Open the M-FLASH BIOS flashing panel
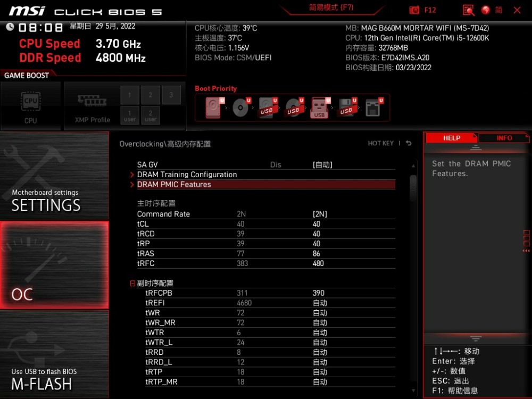The width and height of the screenshot is (532, 399). (x=54, y=354)
